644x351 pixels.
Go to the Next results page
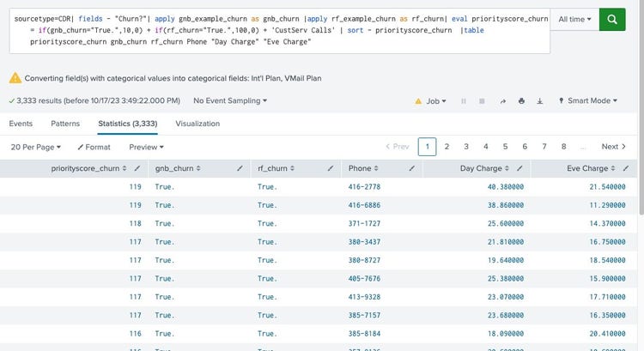click(613, 147)
